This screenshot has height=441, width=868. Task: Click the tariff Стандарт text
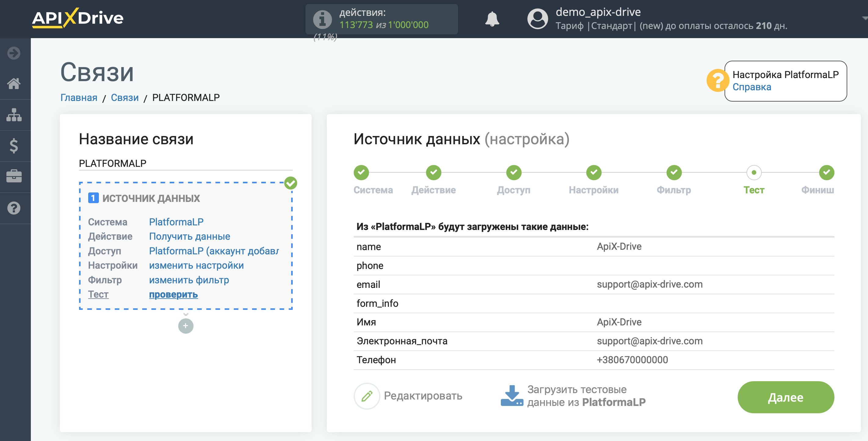tap(611, 26)
